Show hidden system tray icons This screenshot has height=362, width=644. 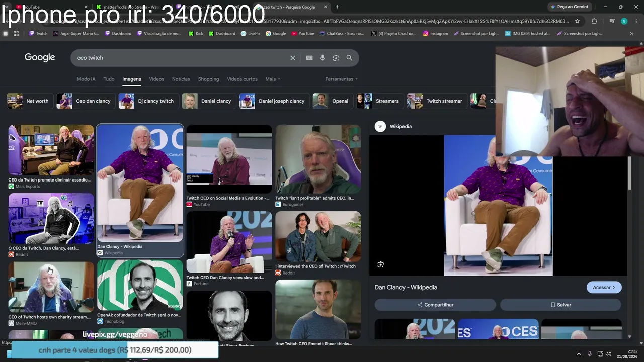(x=579, y=354)
